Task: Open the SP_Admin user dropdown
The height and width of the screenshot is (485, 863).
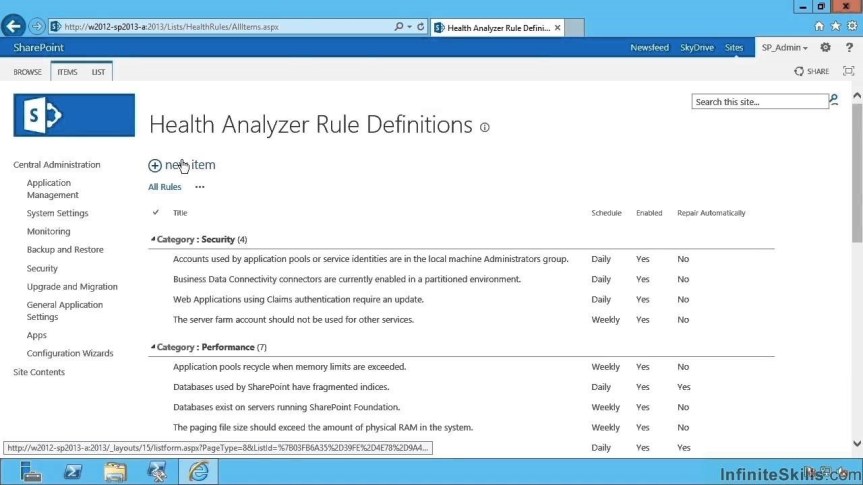Action: 784,48
